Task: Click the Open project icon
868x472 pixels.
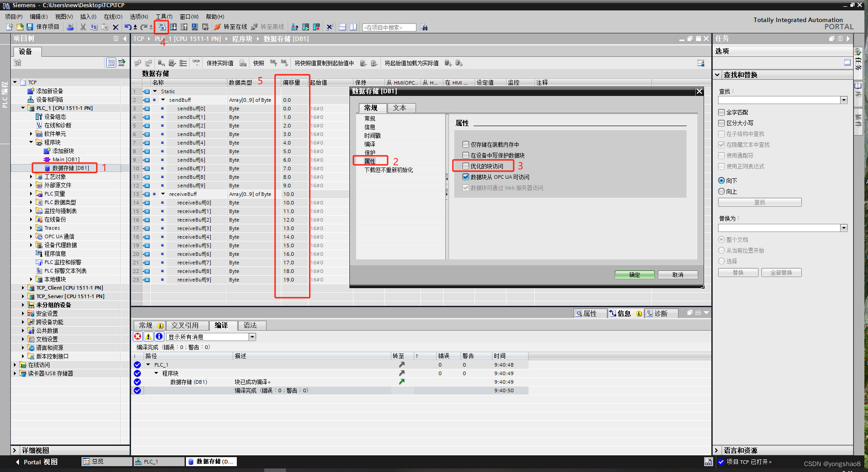Action: click(20, 27)
